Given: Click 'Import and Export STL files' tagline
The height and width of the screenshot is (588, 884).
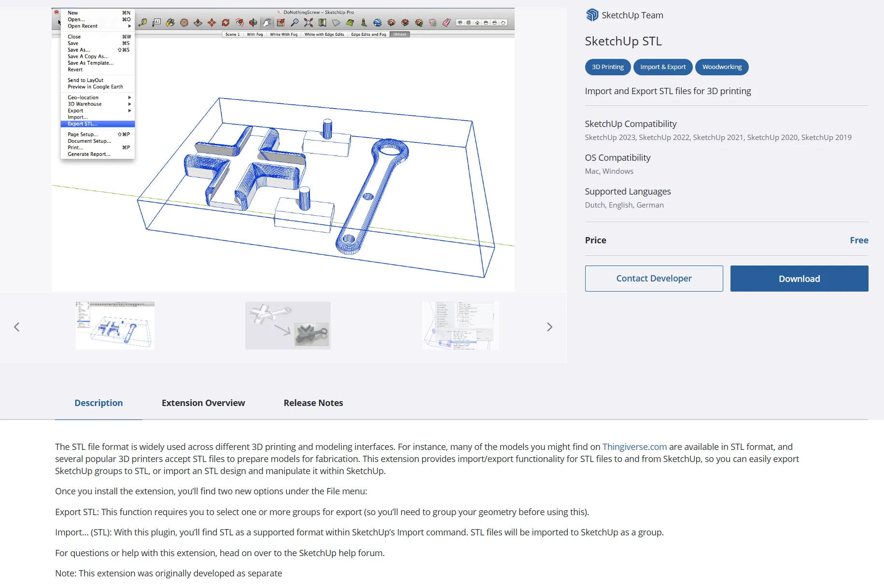Looking at the screenshot, I should 668,91.
